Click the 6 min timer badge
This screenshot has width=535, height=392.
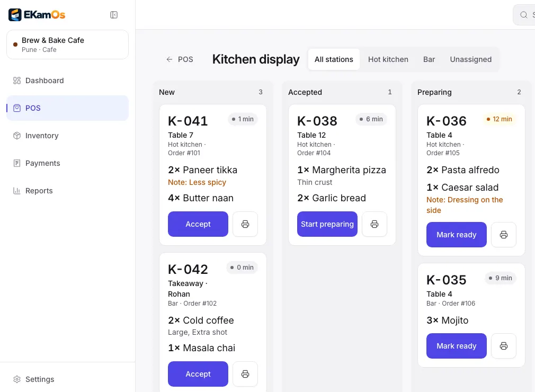(x=371, y=119)
